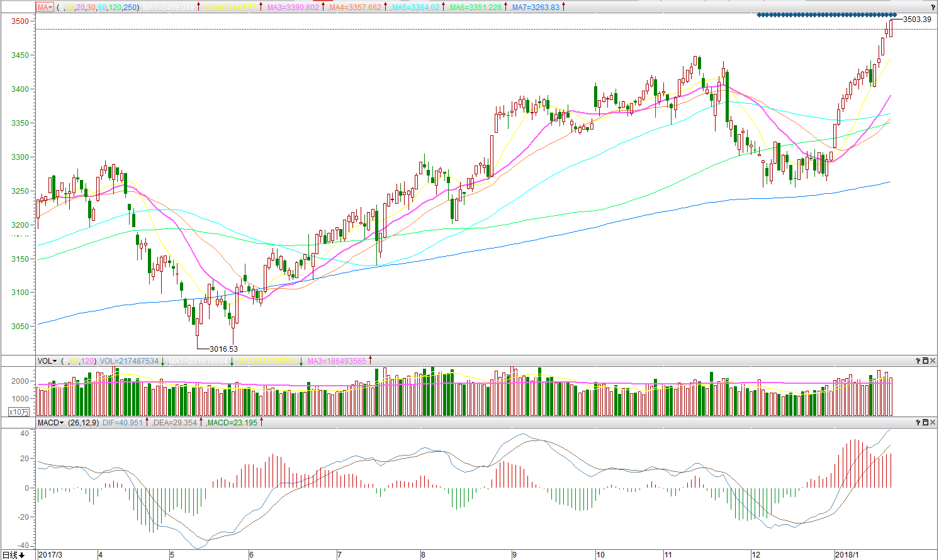Viewport: 939px width, 560px height.
Task: Click the x10万 volume unit label
Action: (x=19, y=412)
